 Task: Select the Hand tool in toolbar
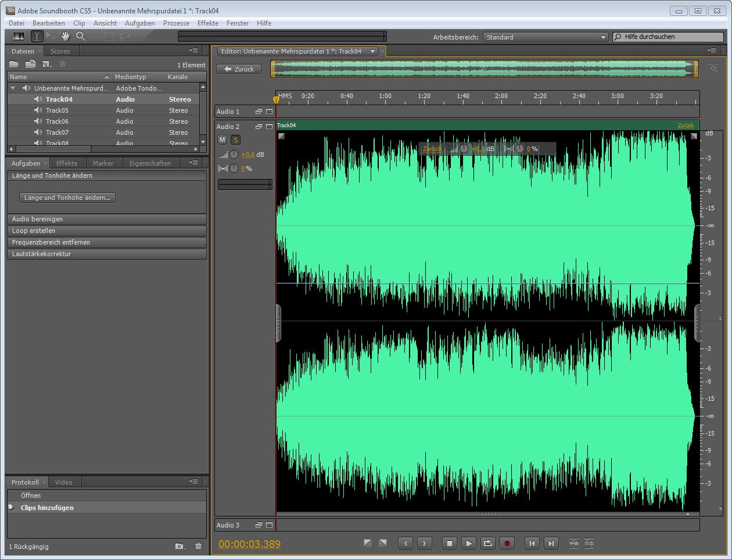coord(66,37)
